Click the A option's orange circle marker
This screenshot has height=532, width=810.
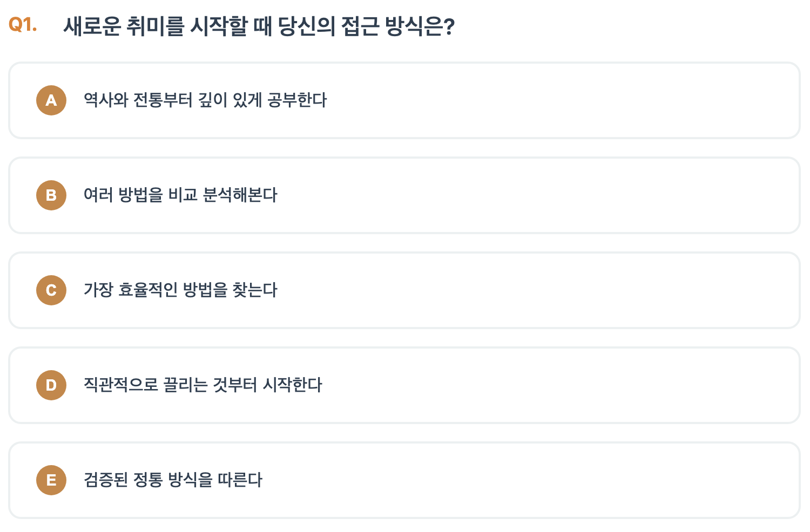click(51, 100)
